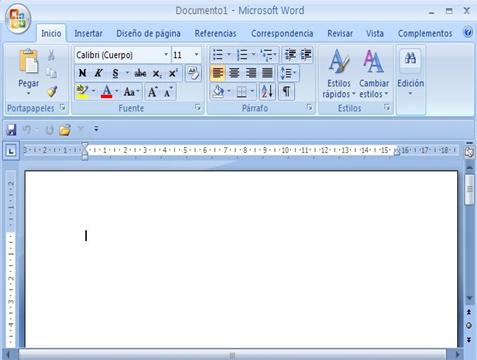Open the Calibri font name dropdown
Viewport: 477px width, 360px height.
click(x=166, y=54)
